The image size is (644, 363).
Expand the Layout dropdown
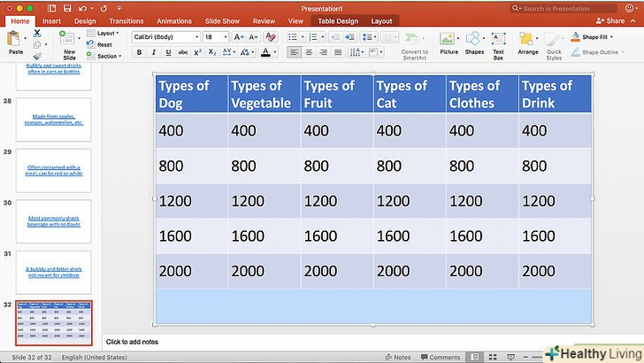(108, 33)
